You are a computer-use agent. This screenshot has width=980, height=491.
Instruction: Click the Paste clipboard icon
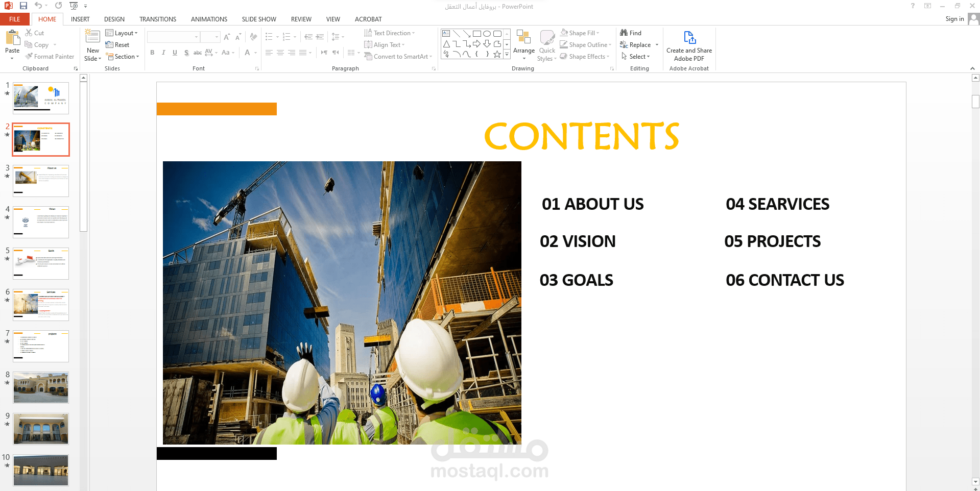click(12, 38)
